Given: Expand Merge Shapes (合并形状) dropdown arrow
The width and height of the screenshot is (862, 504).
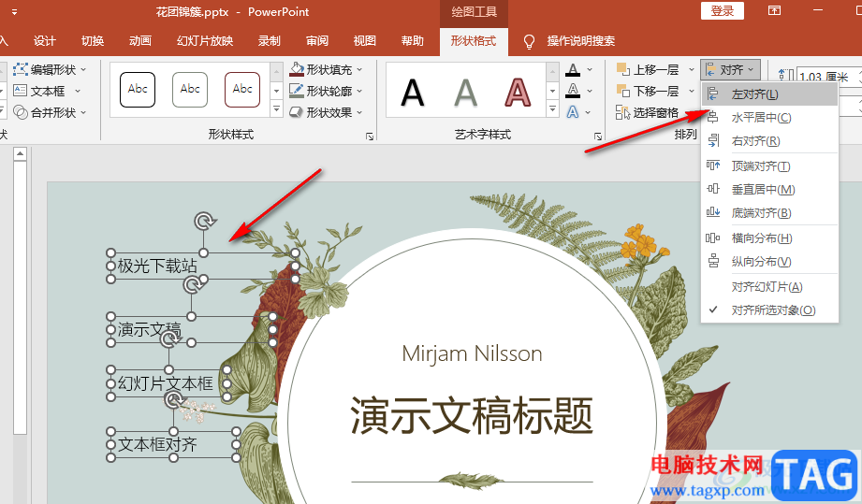Looking at the screenshot, I should pos(83,112).
